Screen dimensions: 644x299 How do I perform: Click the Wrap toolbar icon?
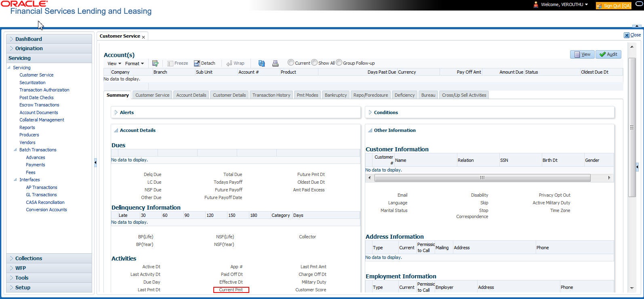click(236, 64)
